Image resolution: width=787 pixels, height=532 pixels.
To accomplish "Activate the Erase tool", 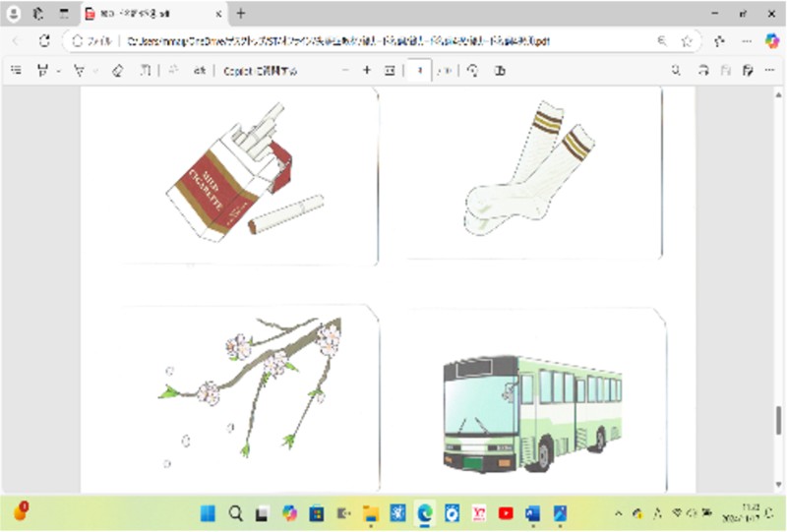I will (117, 71).
